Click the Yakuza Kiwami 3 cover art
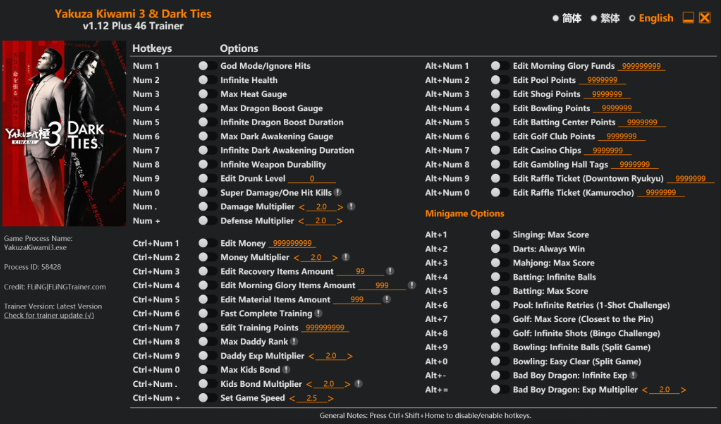Screen dimensions: 721x424 pos(64,133)
